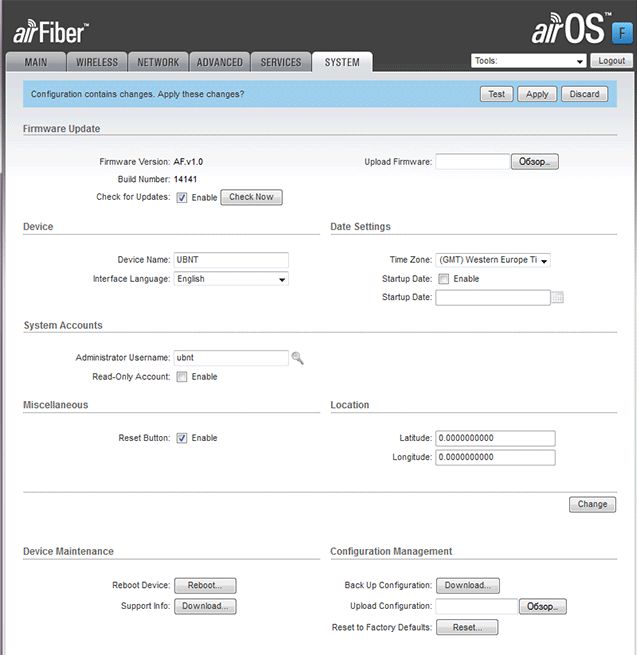Screen dimensions: 637x655
Task: Click the magnifier icon beside Administrator Username
Action: 297,358
